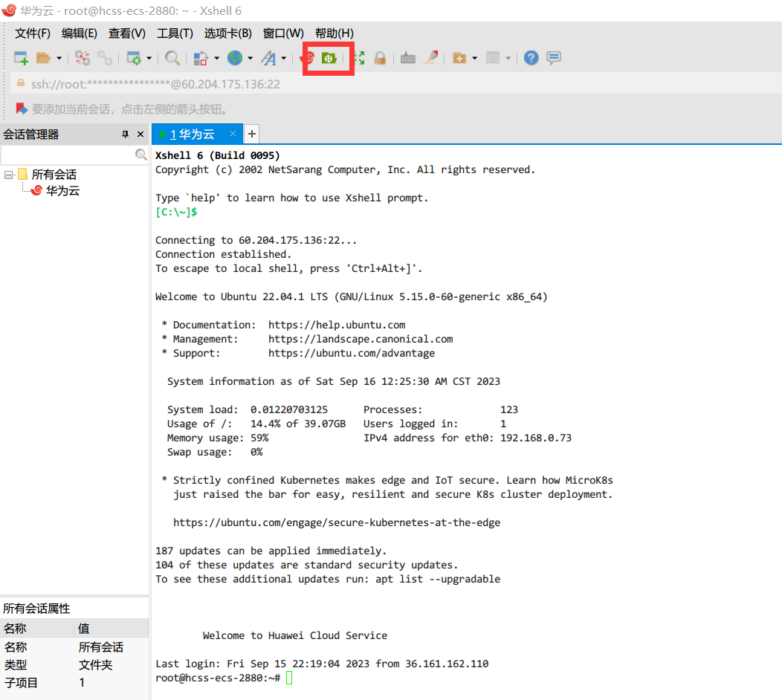Click the 会话管理器 panel title
This screenshot has width=782, height=700.
click(31, 134)
